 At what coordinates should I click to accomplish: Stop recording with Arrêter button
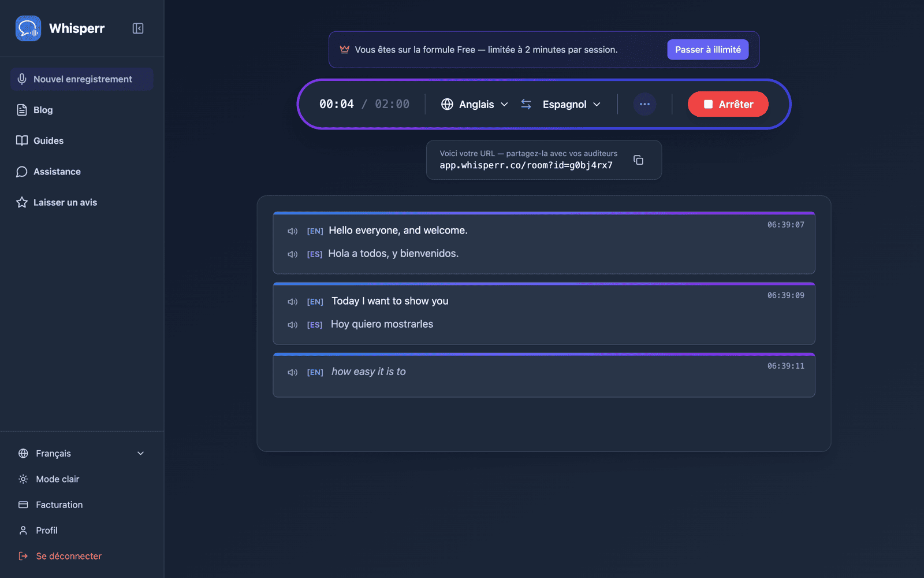(728, 104)
